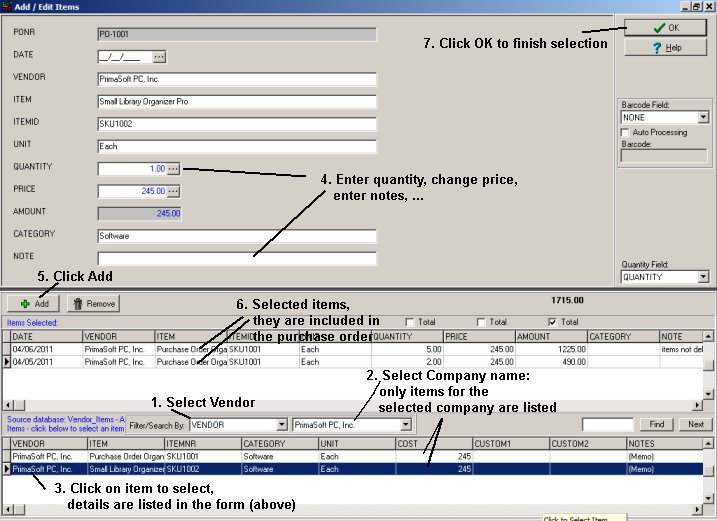
Task: Click the UNIT field showing Each
Action: 237,146
